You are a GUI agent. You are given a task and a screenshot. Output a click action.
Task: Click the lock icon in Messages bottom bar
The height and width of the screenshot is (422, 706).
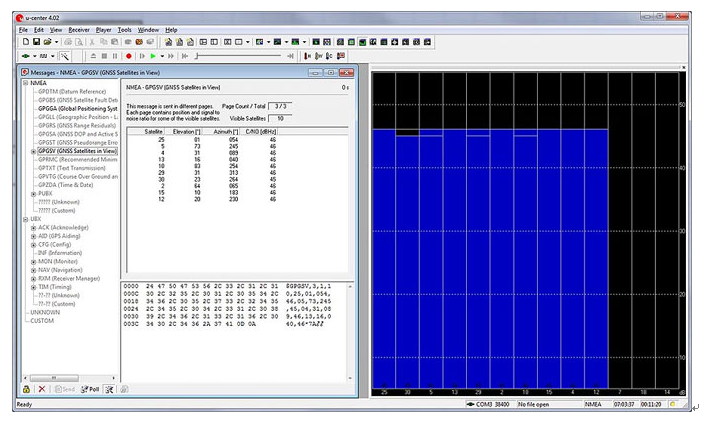26,389
